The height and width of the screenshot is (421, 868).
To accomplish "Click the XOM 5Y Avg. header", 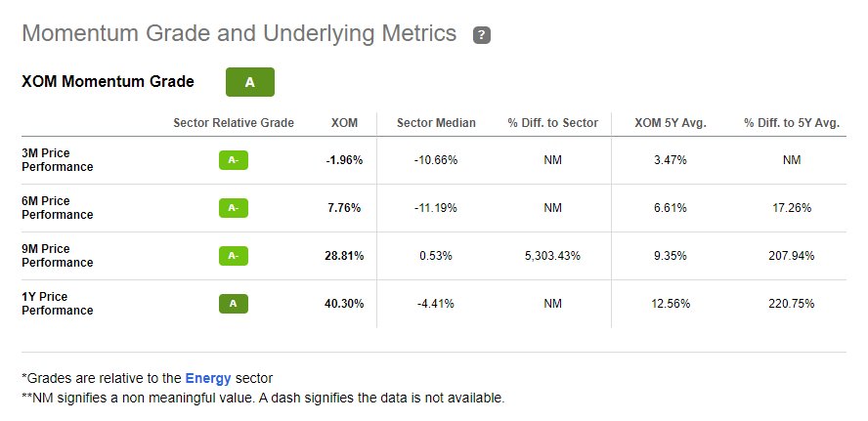I will (x=671, y=123).
